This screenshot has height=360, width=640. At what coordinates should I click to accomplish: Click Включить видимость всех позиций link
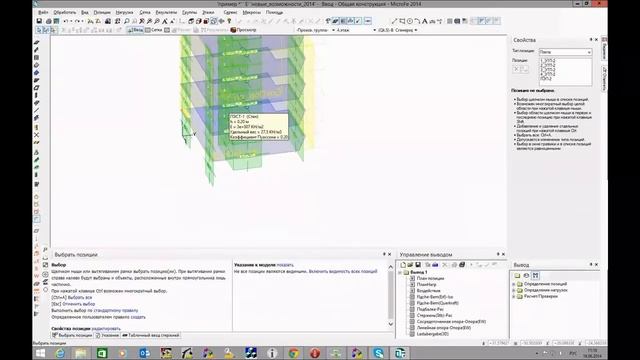[x=343, y=271]
